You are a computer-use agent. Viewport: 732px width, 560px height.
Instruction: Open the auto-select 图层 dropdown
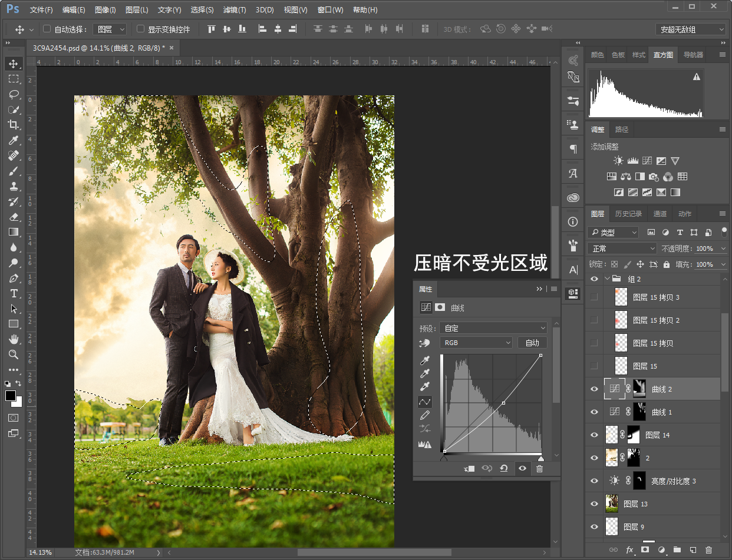coord(110,29)
